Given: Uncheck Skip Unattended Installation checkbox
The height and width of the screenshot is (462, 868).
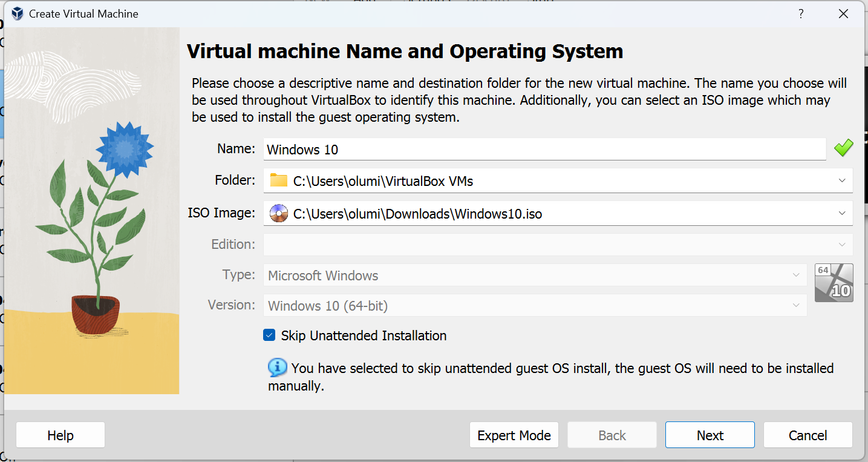Looking at the screenshot, I should (x=269, y=335).
